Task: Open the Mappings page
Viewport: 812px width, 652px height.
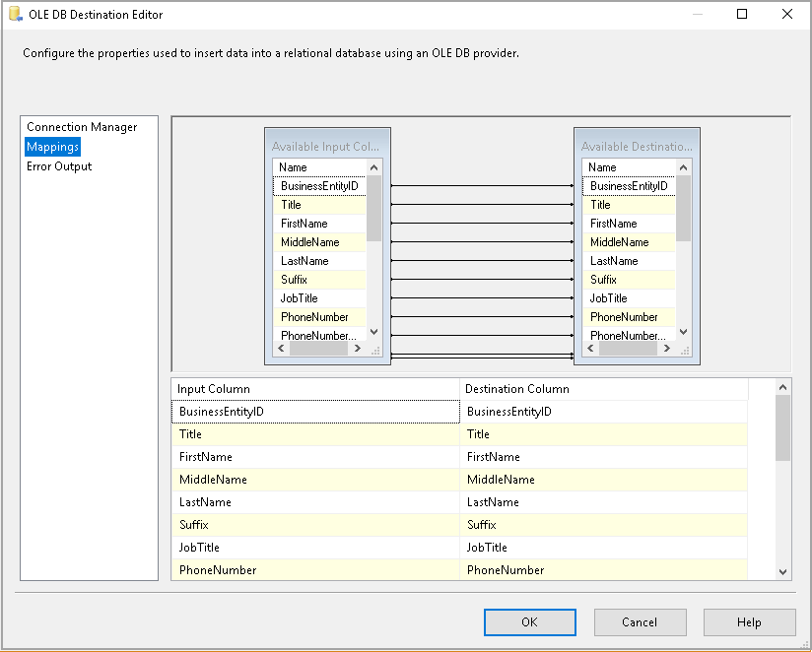Action: pyautogui.click(x=52, y=146)
